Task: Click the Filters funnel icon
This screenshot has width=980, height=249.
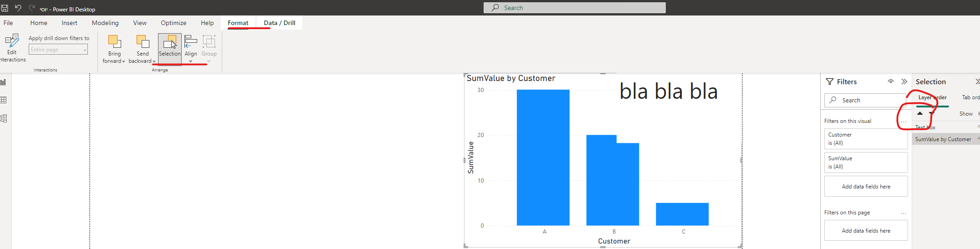Action: (x=830, y=81)
